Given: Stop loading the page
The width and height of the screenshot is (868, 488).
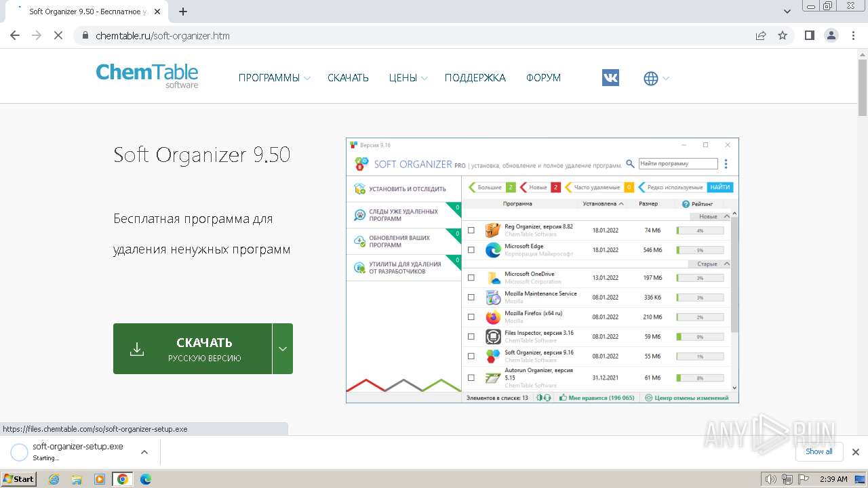Looking at the screenshot, I should (x=58, y=35).
